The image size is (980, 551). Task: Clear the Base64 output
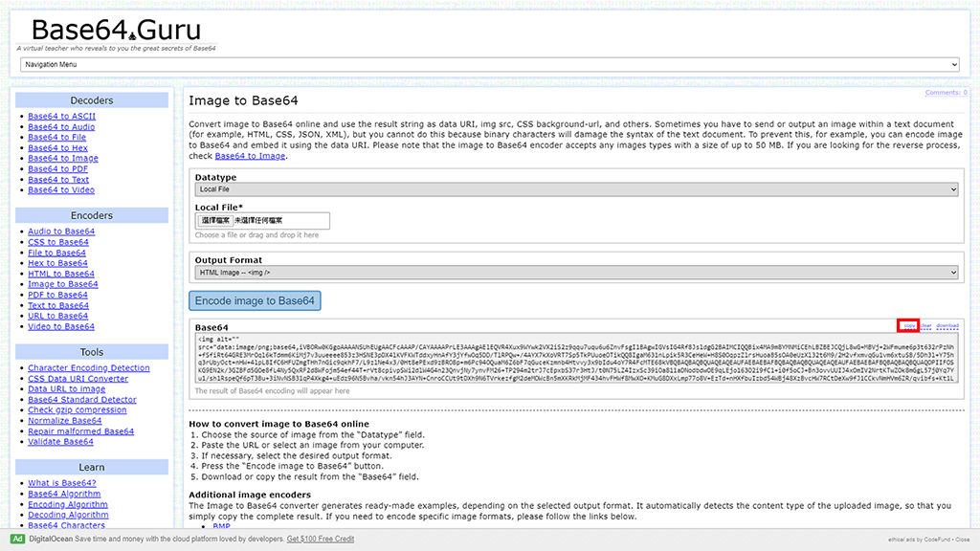coord(925,326)
